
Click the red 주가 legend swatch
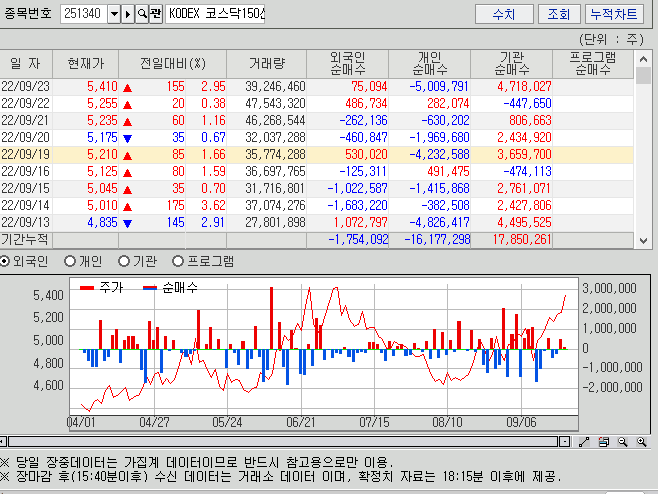point(87,288)
